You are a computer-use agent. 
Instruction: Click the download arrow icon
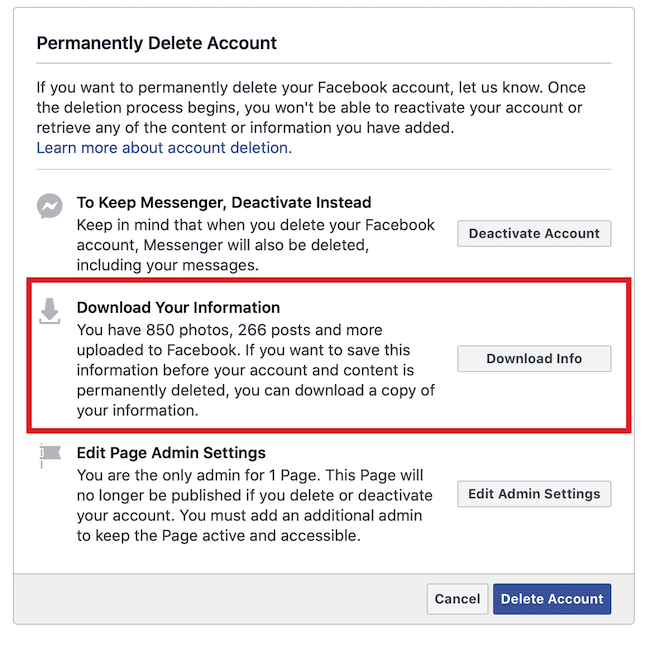[x=50, y=311]
